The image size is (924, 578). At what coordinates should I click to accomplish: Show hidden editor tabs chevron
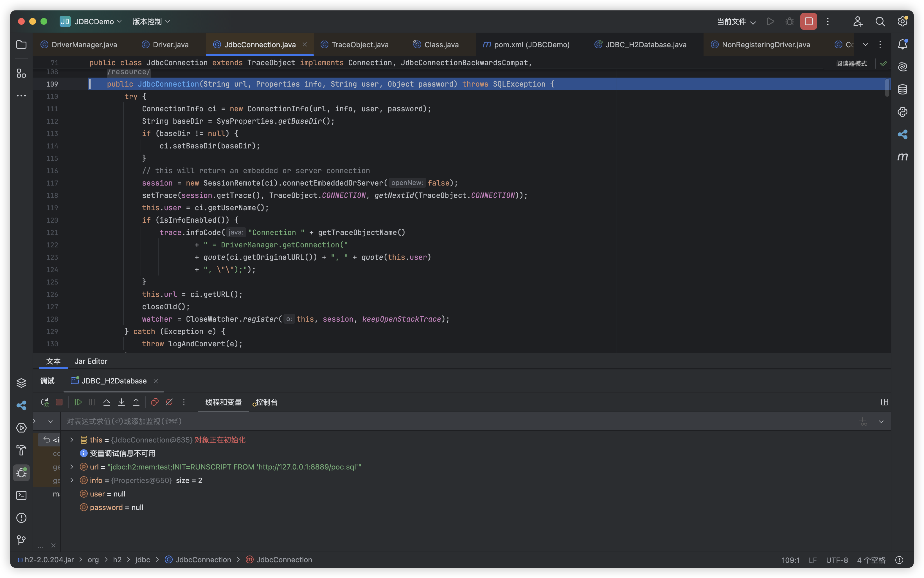[865, 44]
